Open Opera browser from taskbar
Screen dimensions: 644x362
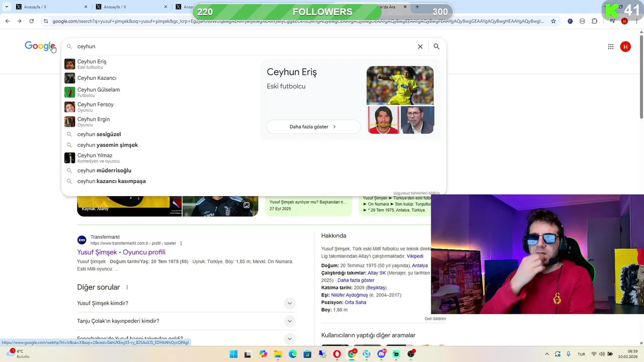point(337,354)
